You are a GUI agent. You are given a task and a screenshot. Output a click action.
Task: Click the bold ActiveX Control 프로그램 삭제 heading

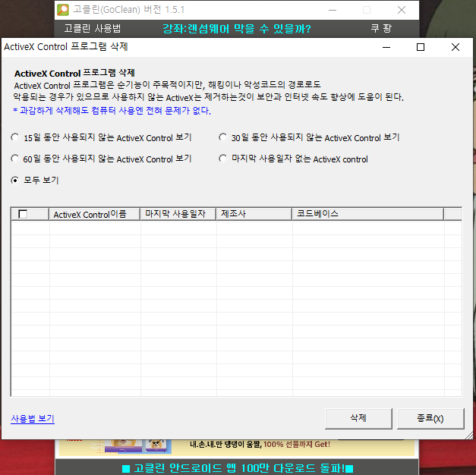[x=74, y=73]
